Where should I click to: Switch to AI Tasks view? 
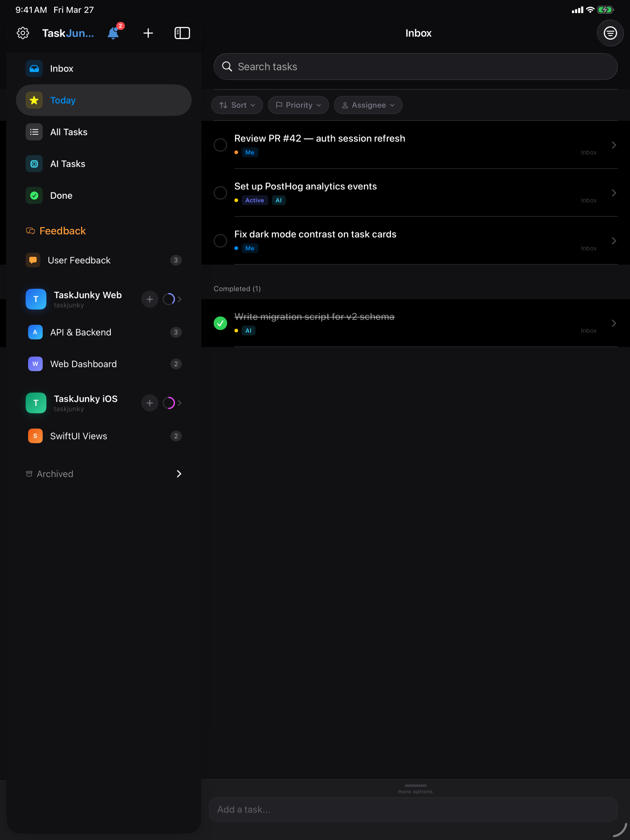[68, 164]
